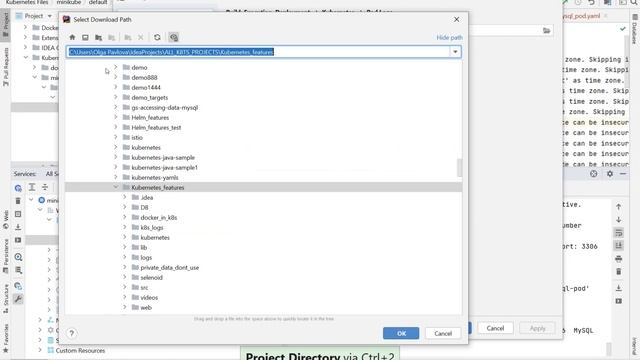
Task: Select the gs-accessing-data-mysql folder
Action: 164,107
